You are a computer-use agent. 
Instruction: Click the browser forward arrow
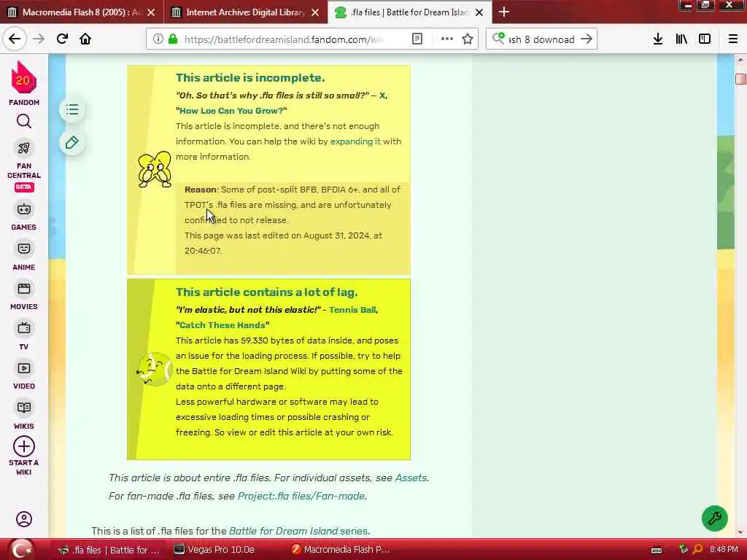point(39,39)
